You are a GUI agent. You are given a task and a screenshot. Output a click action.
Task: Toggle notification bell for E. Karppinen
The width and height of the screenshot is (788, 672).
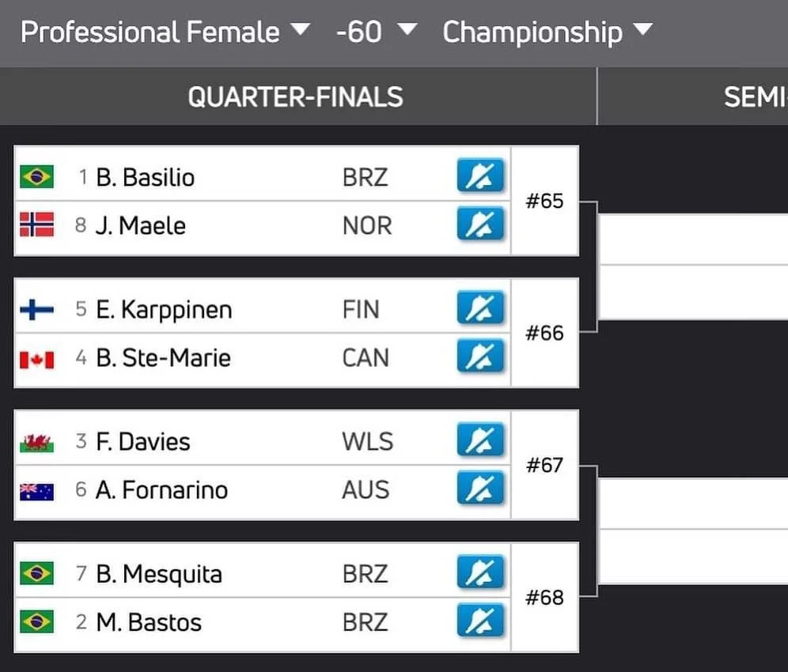coord(480,308)
